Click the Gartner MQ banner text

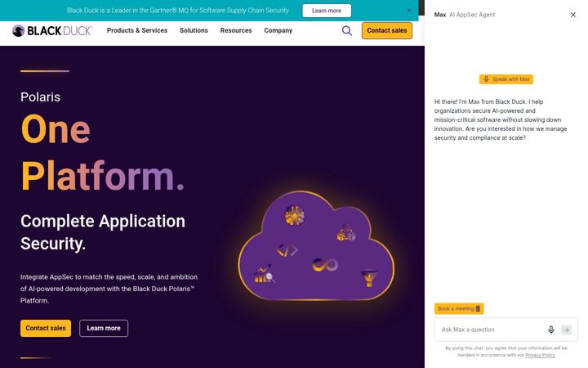click(x=178, y=11)
